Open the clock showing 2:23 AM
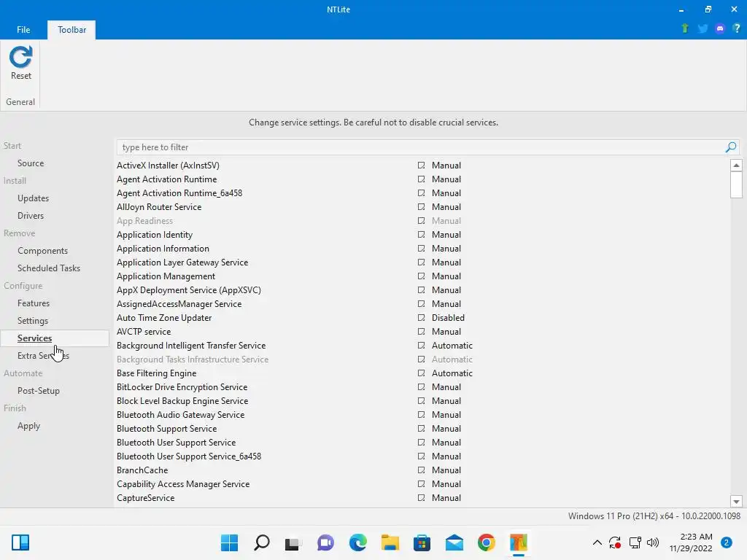This screenshot has width=747, height=560. 691,542
